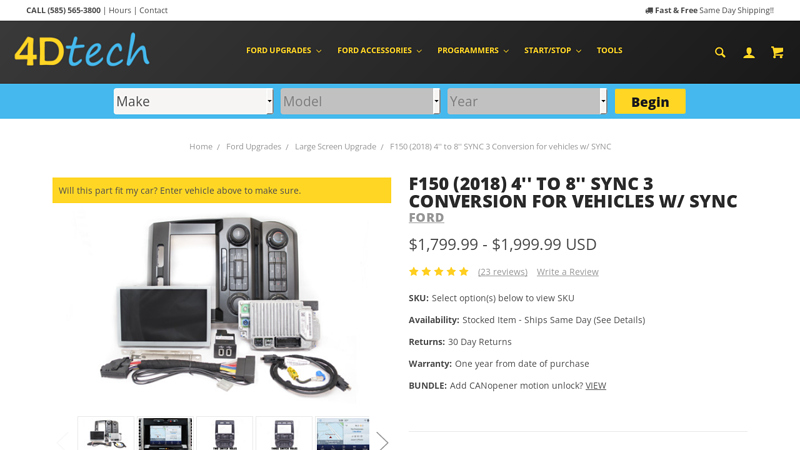Click the five-star rating icons

(438, 271)
